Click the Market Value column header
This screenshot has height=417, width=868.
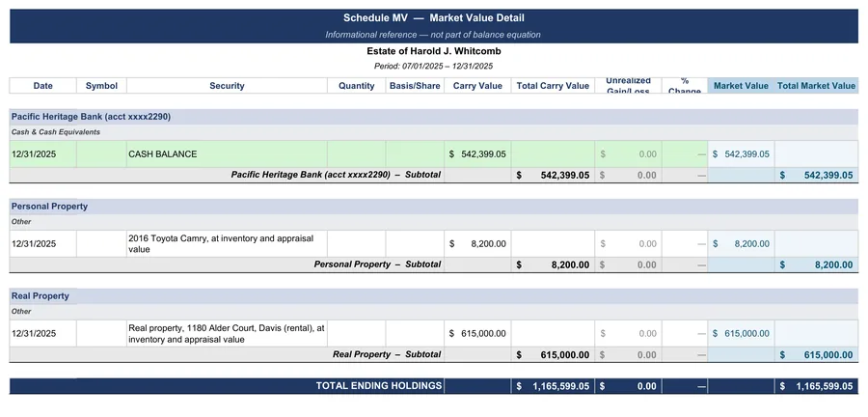pyautogui.click(x=742, y=86)
